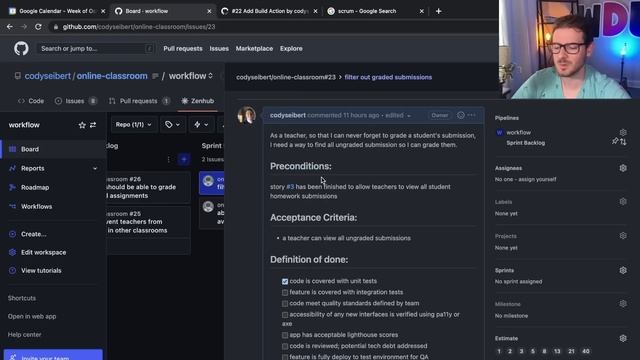Switch to the Code tab
640x360 pixels.
[31, 101]
